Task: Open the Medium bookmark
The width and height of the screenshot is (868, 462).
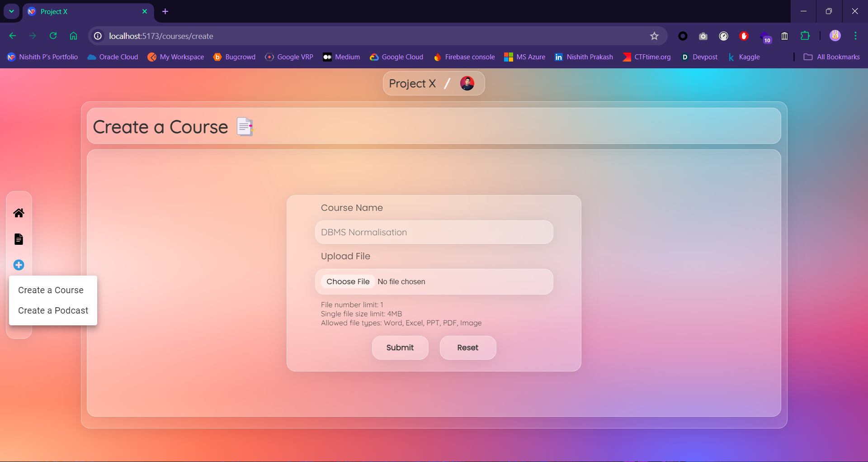Action: click(341, 57)
